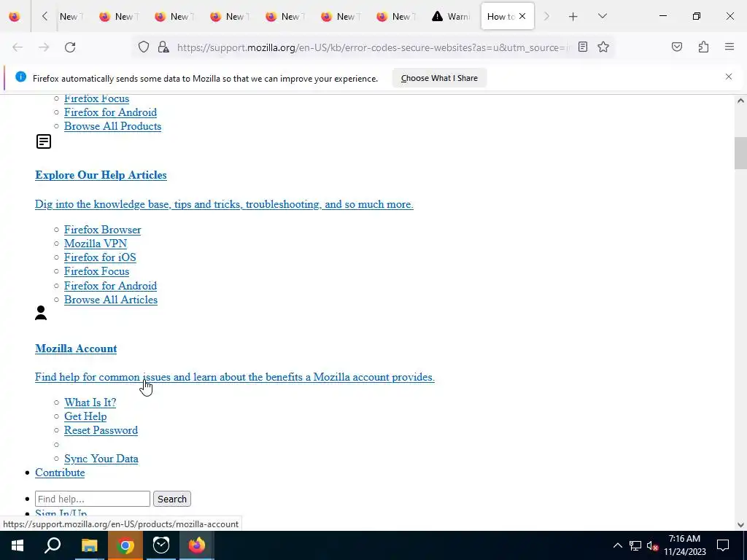Image resolution: width=747 pixels, height=560 pixels.
Task: Click the Find help search field
Action: point(93,499)
